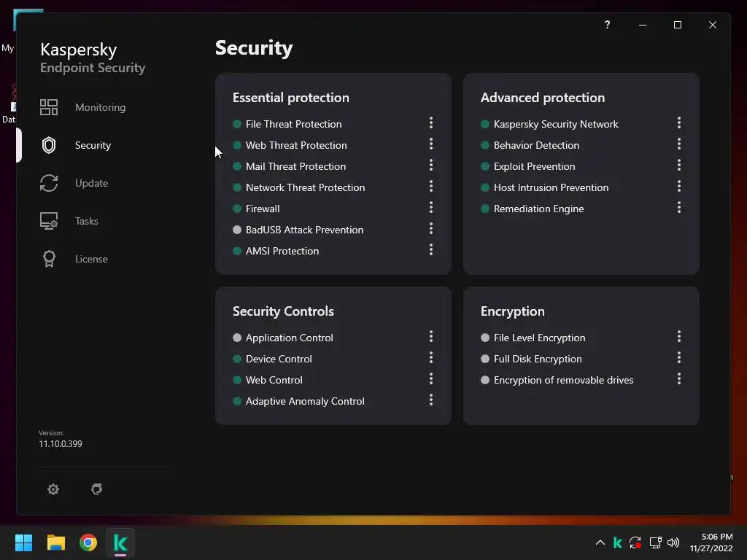The height and width of the screenshot is (560, 747).
Task: Open volume control tray icon
Action: pos(673,542)
